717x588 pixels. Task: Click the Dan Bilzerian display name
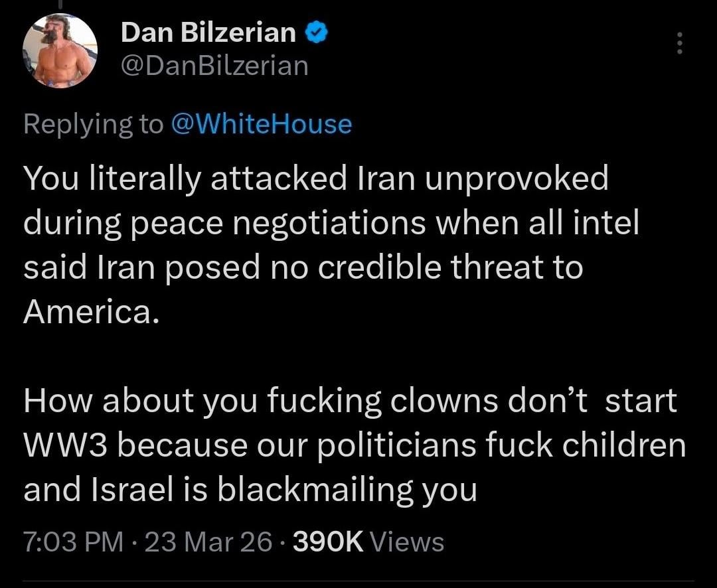(x=208, y=33)
